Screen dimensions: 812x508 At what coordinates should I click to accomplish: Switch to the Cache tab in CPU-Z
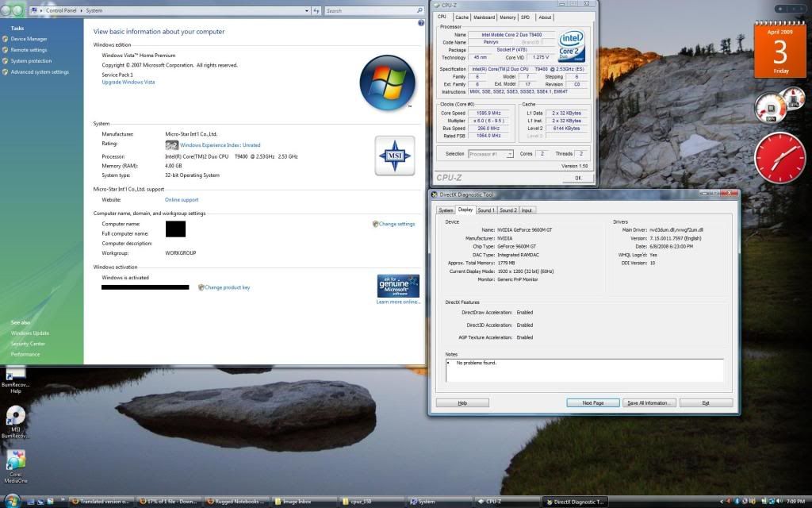[462, 17]
